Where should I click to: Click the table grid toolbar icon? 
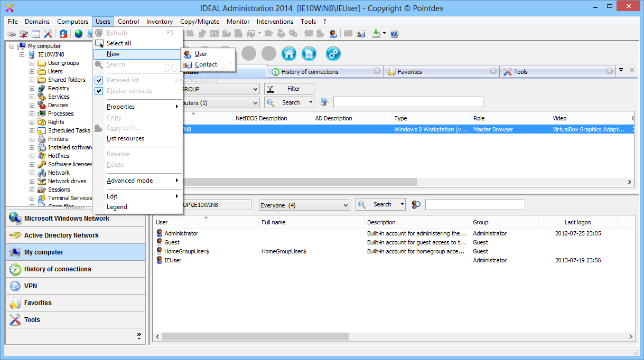pos(36,34)
